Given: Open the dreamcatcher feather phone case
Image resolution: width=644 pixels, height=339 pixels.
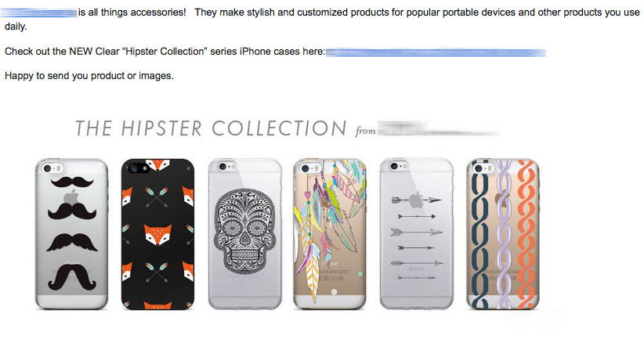Looking at the screenshot, I should (x=330, y=234).
